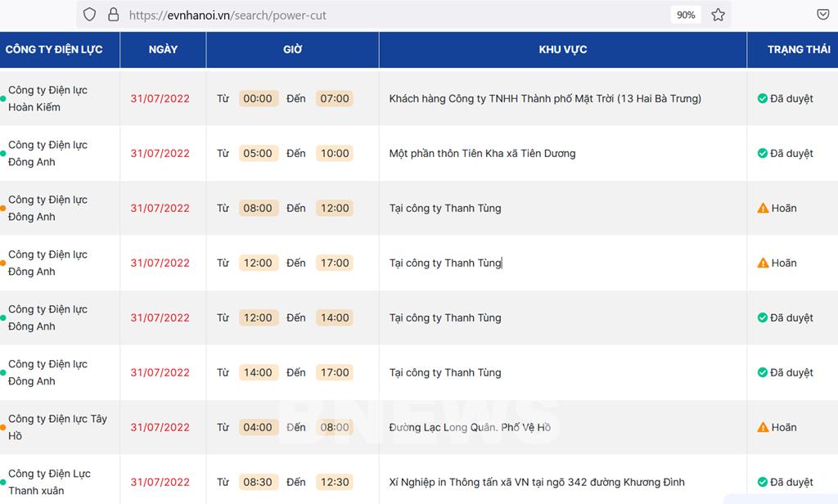Click the 'Hoãn' status label in Tây Hồ row
Viewport: 838px width, 504px height.
[x=784, y=427]
